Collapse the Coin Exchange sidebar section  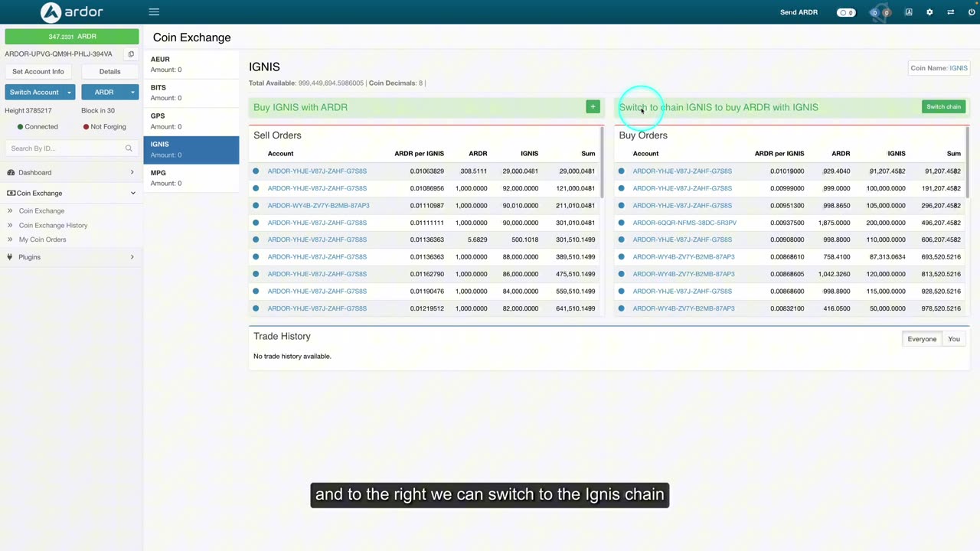[x=132, y=194]
